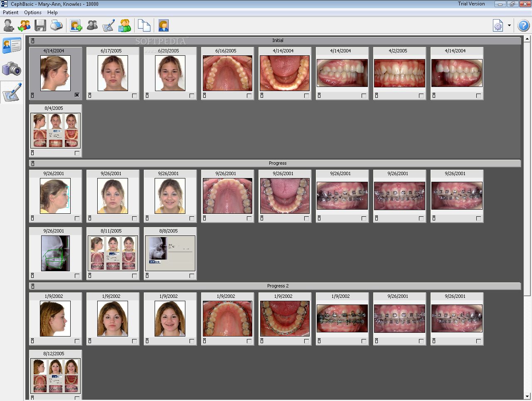This screenshot has width=532, height=401.
Task: Open menu icon on Initial 8/4/2005 card
Action: tap(32, 153)
